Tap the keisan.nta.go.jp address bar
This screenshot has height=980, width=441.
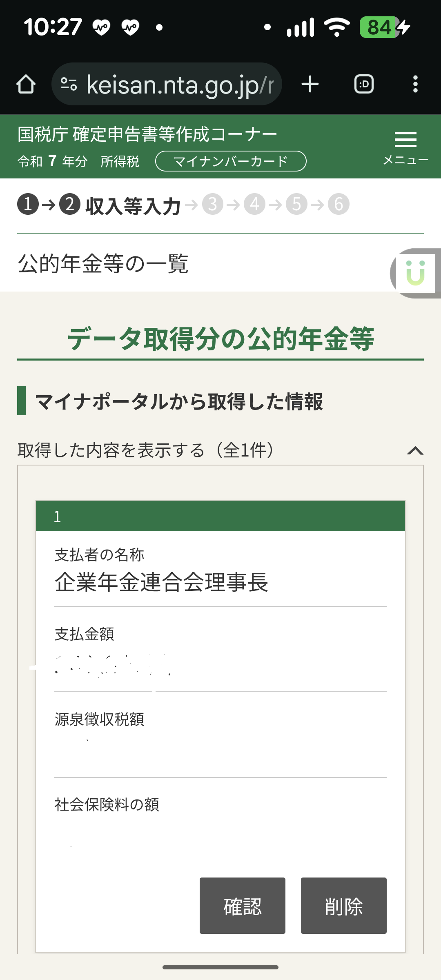tap(180, 85)
